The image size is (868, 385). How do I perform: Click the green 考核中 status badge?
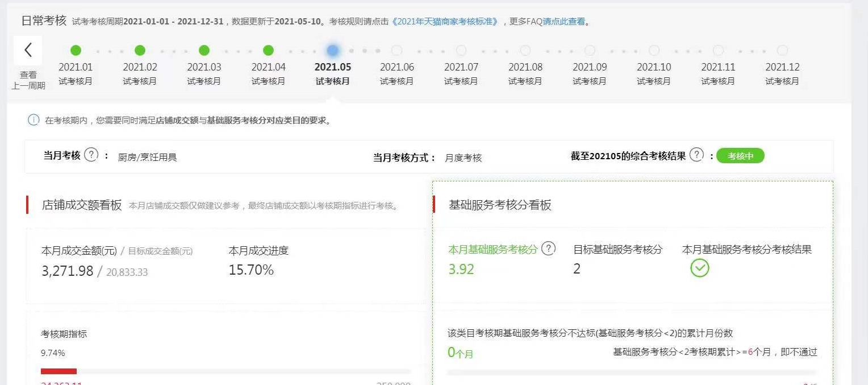click(x=740, y=156)
